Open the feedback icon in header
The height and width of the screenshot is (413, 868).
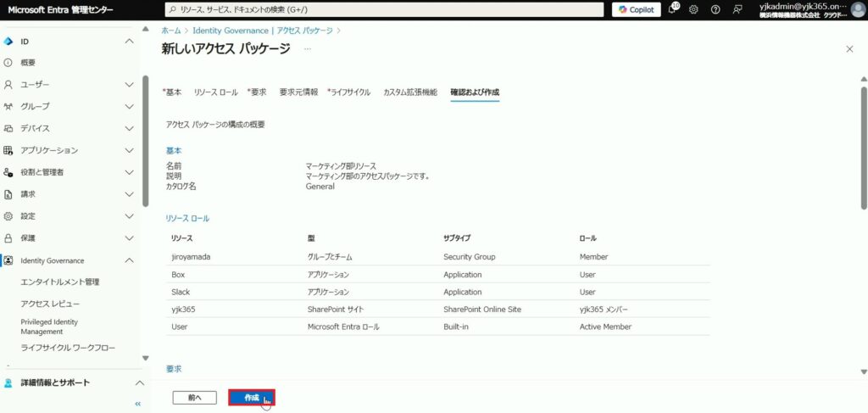[737, 9]
